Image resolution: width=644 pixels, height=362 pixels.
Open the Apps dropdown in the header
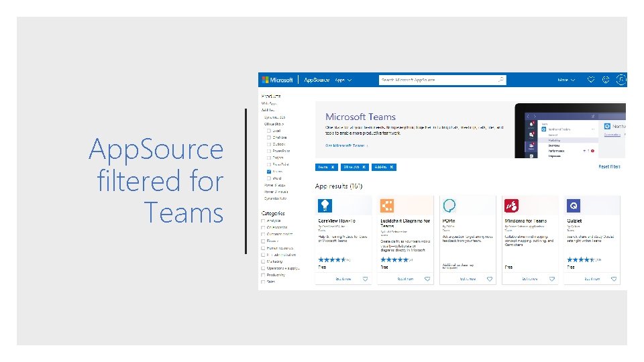(343, 80)
